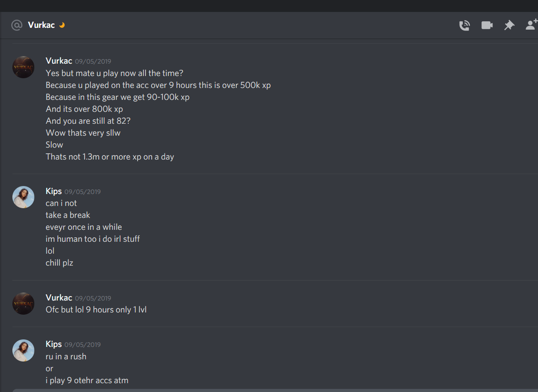Open Kips' avatar beside "can i not"
538x392 pixels.
click(x=23, y=197)
